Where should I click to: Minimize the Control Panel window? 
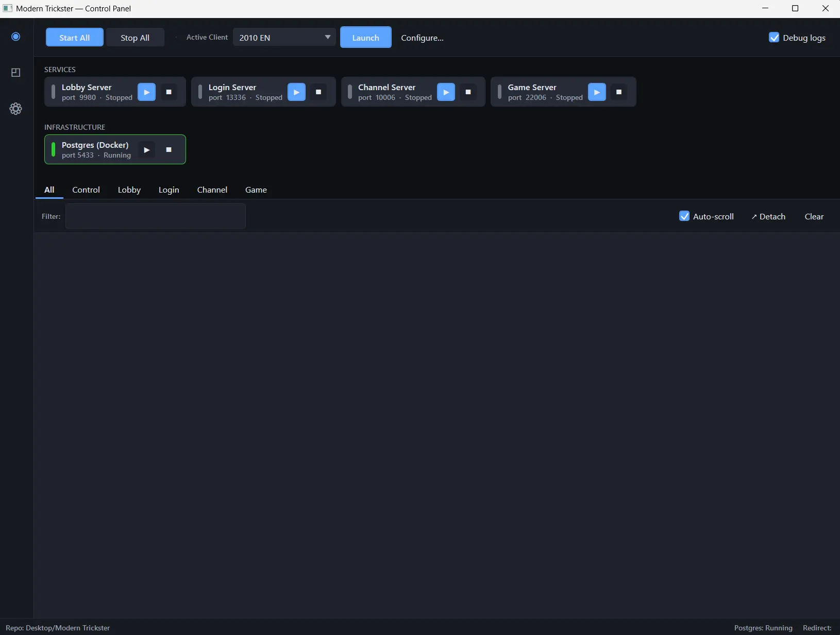coord(765,8)
